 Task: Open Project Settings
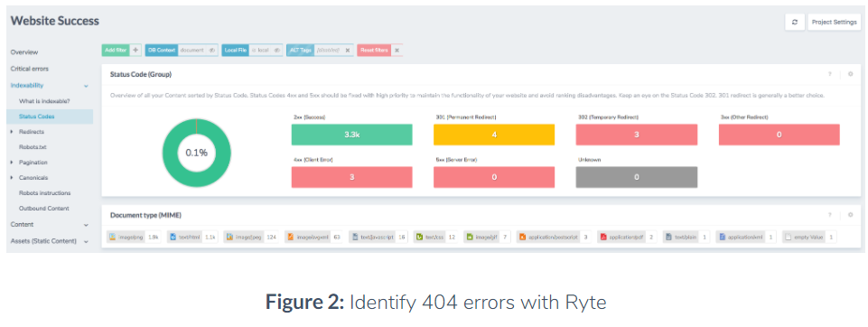pyautogui.click(x=835, y=23)
